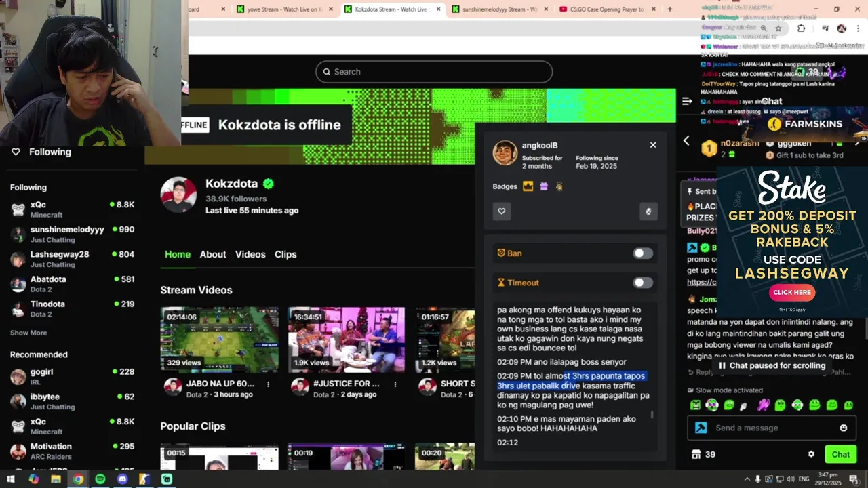868x488 pixels.
Task: Toggle the Ban switch for angkoolB
Action: (x=643, y=253)
